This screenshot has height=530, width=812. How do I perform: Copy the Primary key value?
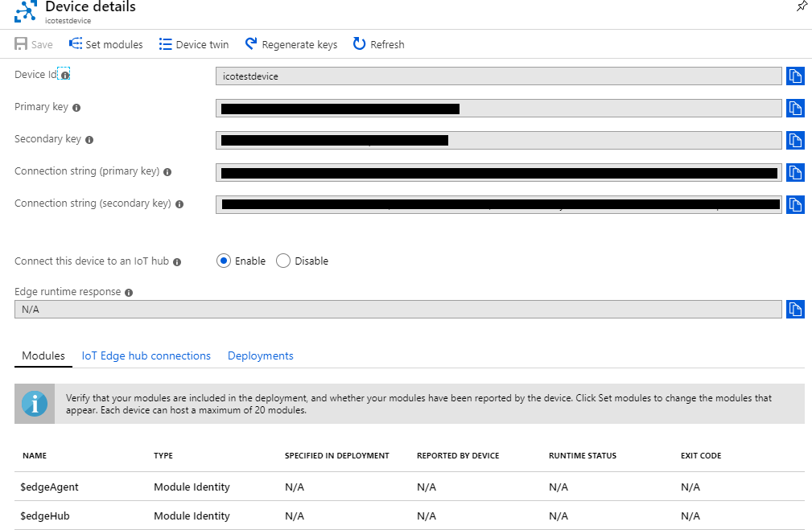coord(795,109)
